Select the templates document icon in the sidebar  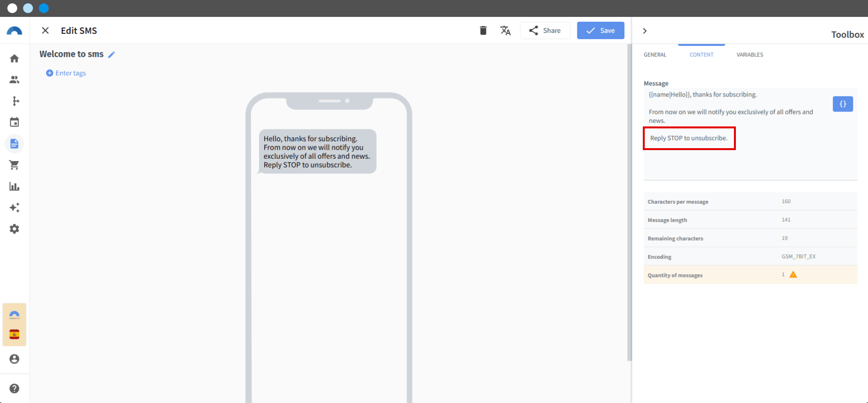point(14,143)
